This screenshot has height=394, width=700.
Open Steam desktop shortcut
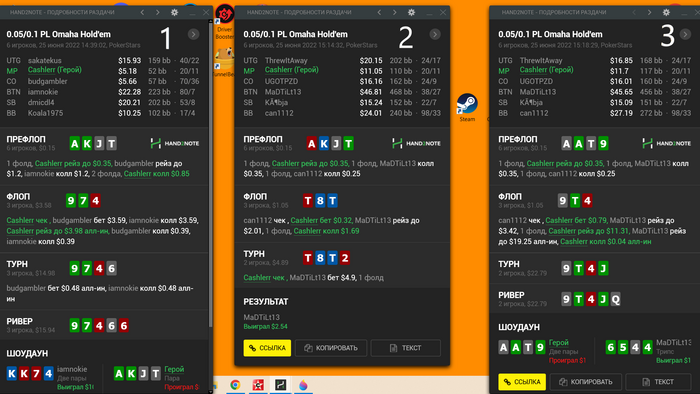[467, 107]
